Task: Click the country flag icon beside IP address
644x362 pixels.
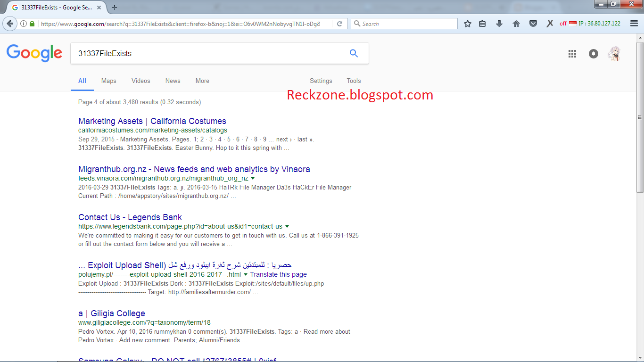Action: [573, 24]
